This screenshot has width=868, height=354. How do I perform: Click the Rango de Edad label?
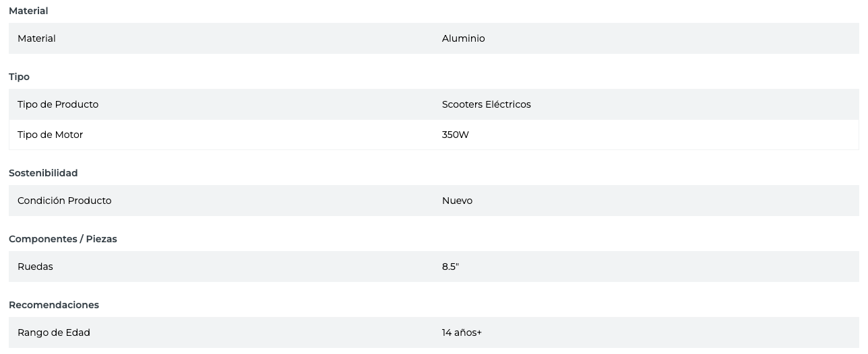point(54,332)
